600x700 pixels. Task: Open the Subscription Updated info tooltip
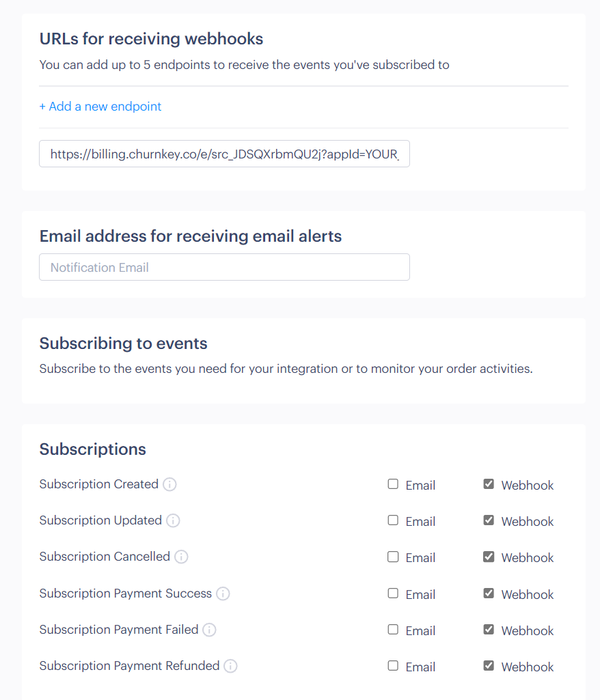[x=173, y=520]
